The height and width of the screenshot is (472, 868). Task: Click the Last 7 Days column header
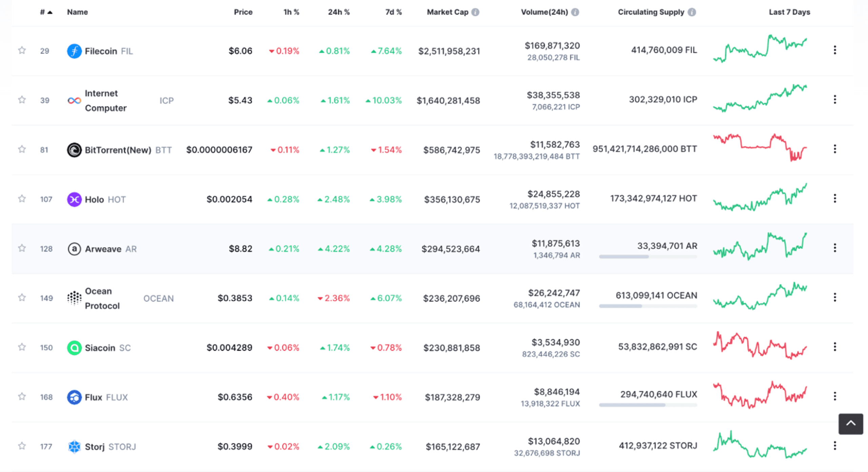(789, 12)
